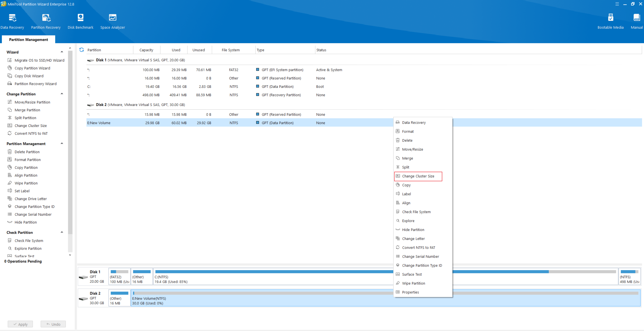Select Move/Resize in context menu
The image size is (644, 331).
coord(423,149)
